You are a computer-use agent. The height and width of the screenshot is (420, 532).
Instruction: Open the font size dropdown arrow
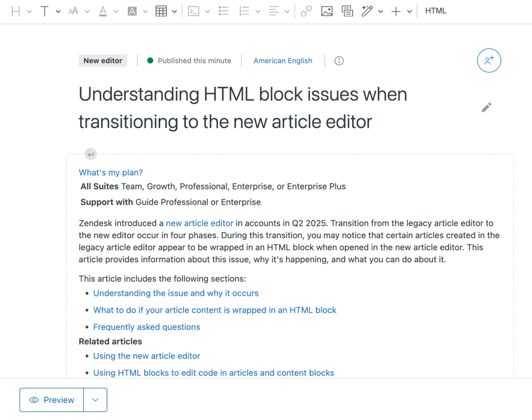point(87,12)
